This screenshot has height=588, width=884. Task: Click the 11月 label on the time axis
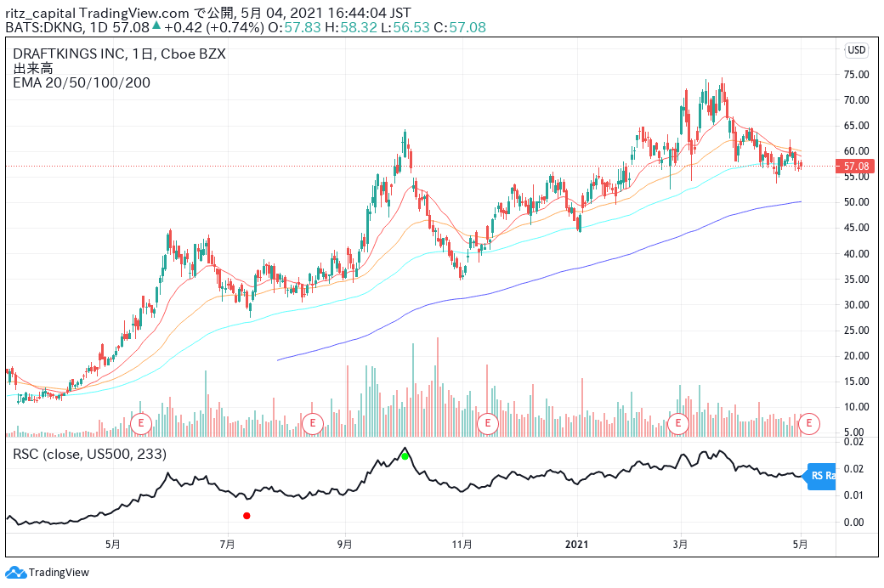(462, 545)
